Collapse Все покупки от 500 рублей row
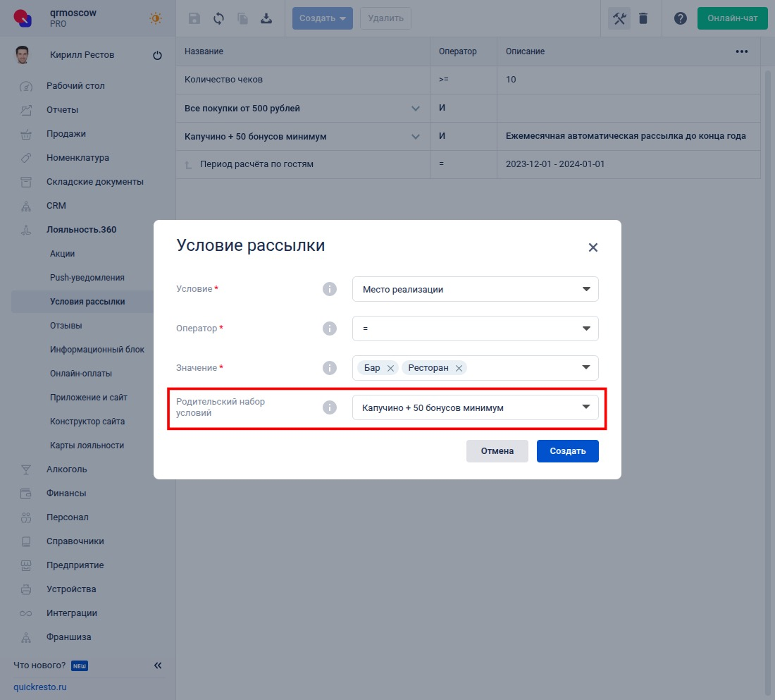This screenshot has width=775, height=700. click(x=415, y=109)
